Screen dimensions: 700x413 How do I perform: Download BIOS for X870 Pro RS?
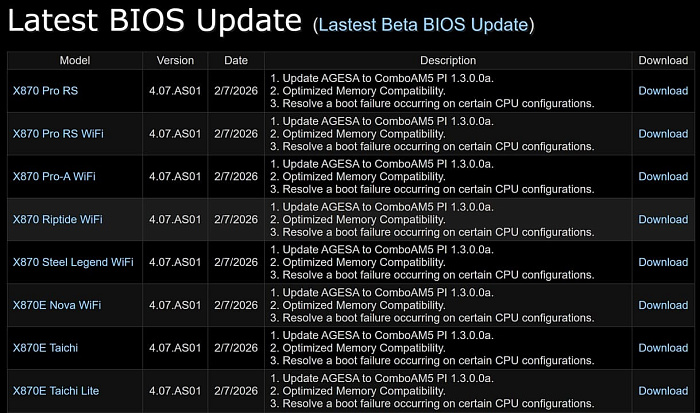(663, 91)
